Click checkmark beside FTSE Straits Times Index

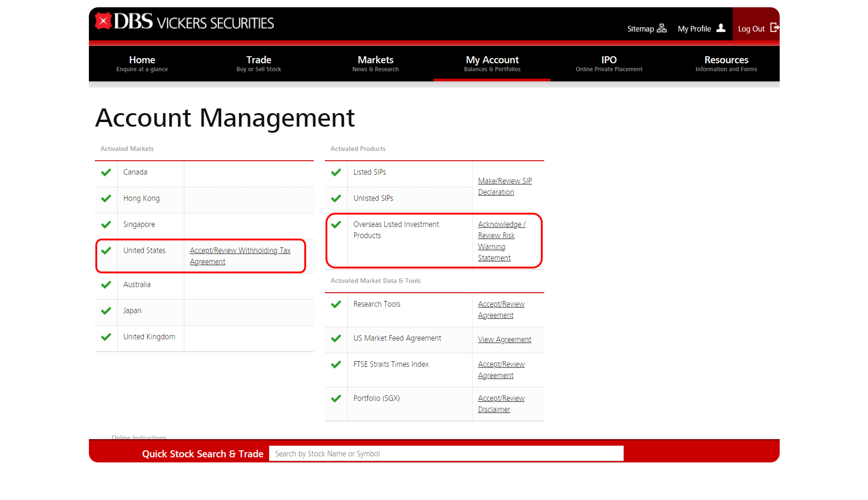(336, 364)
